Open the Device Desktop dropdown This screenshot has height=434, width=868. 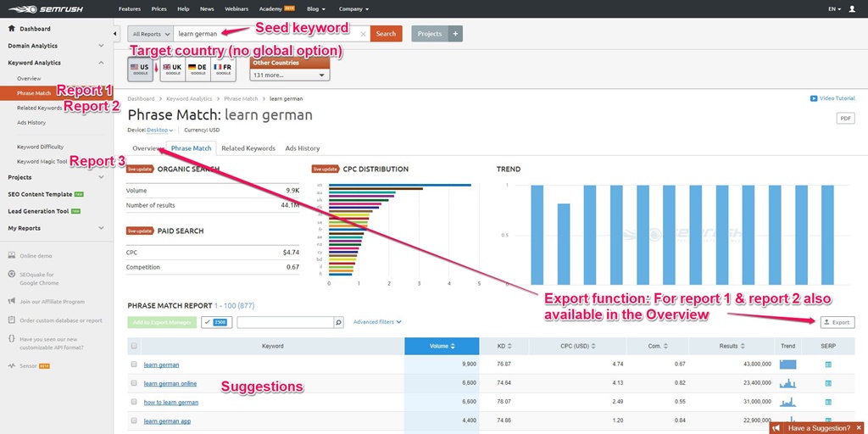160,130
